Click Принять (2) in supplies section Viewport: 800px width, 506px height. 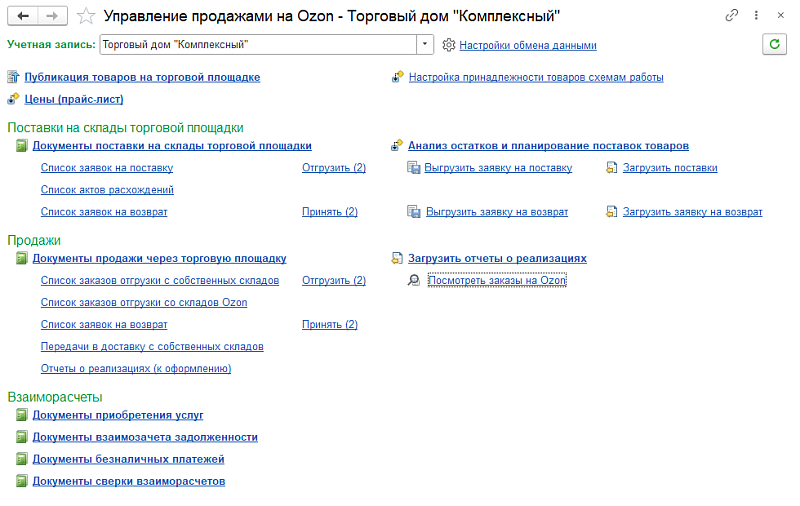pos(330,212)
